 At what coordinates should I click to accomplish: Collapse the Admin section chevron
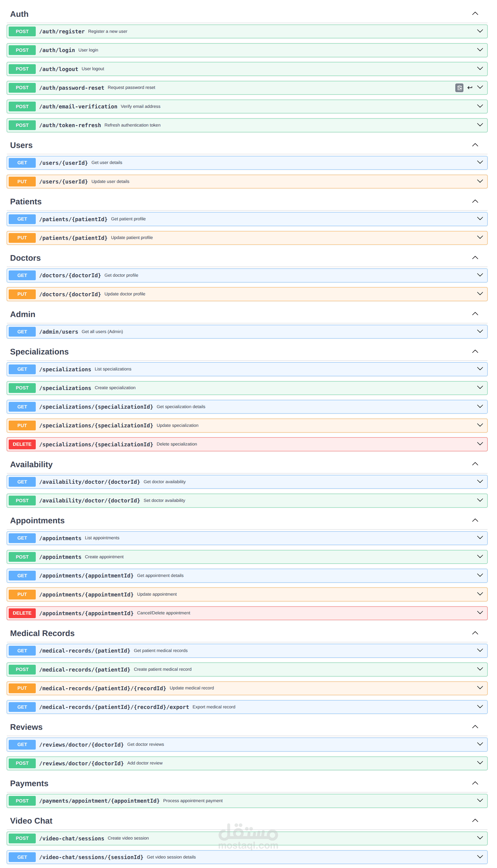475,314
